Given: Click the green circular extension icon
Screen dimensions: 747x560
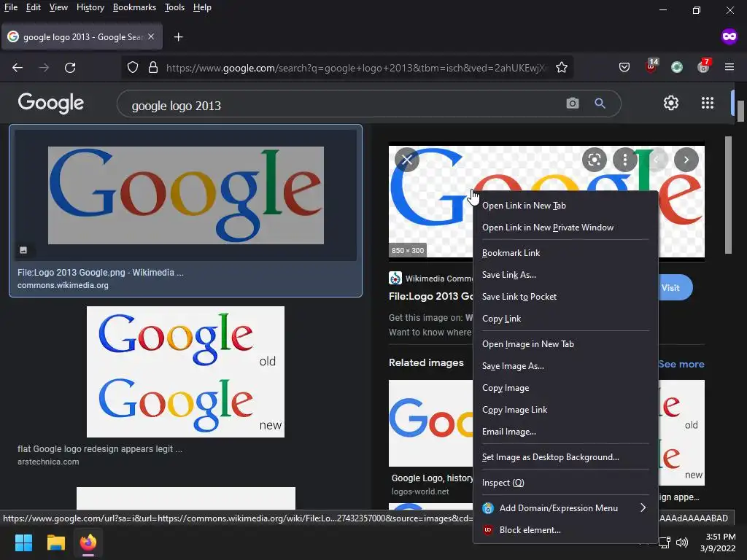Looking at the screenshot, I should pyautogui.click(x=677, y=68).
